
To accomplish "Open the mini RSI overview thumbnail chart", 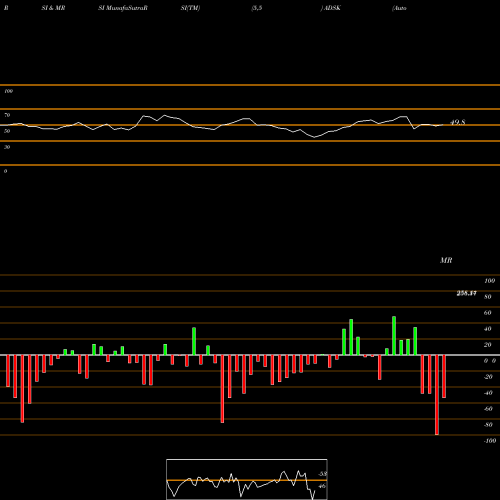I will [x=247, y=479].
